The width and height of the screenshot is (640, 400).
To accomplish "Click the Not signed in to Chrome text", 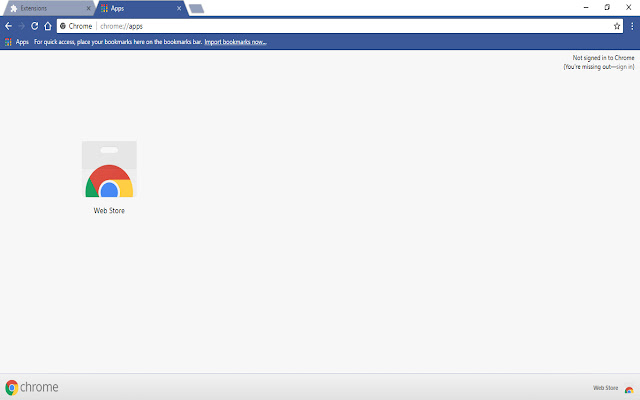I will point(603,58).
